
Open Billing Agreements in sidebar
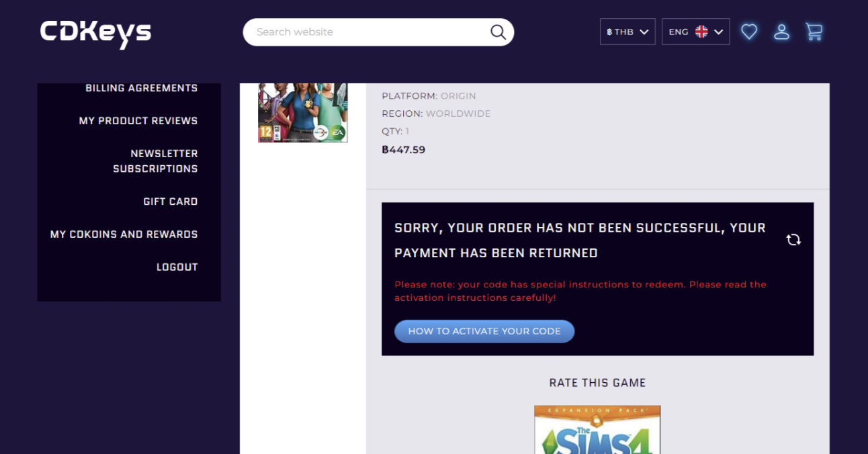[x=142, y=88]
